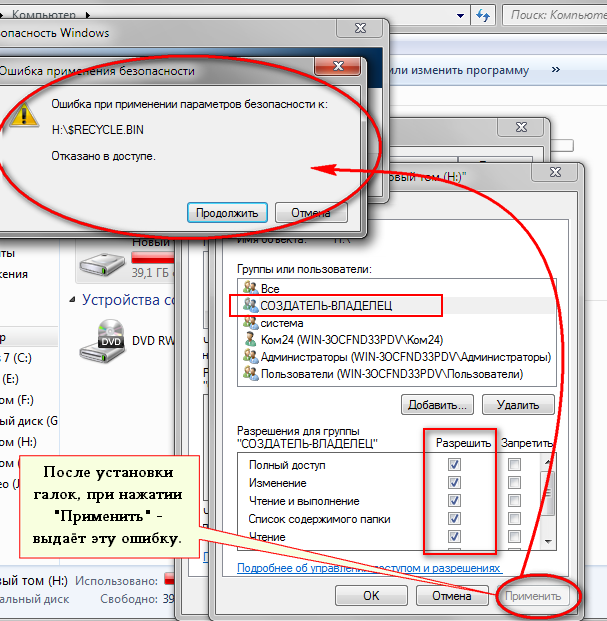This screenshot has height=621, width=607.
Task: Click the Администраторы group icon
Action: [250, 356]
